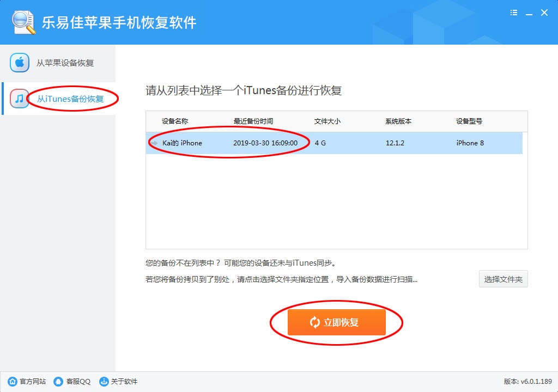Click the magnifier app logo icon

[23, 22]
